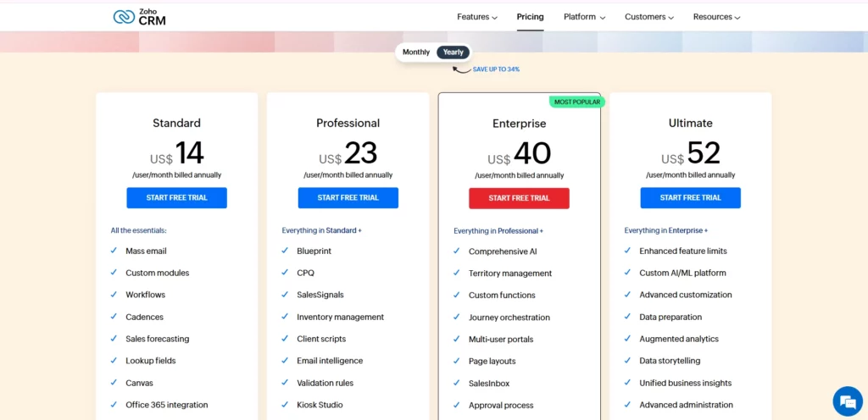
Task: Click the Ultimate US$ 52 price
Action: [x=690, y=153]
